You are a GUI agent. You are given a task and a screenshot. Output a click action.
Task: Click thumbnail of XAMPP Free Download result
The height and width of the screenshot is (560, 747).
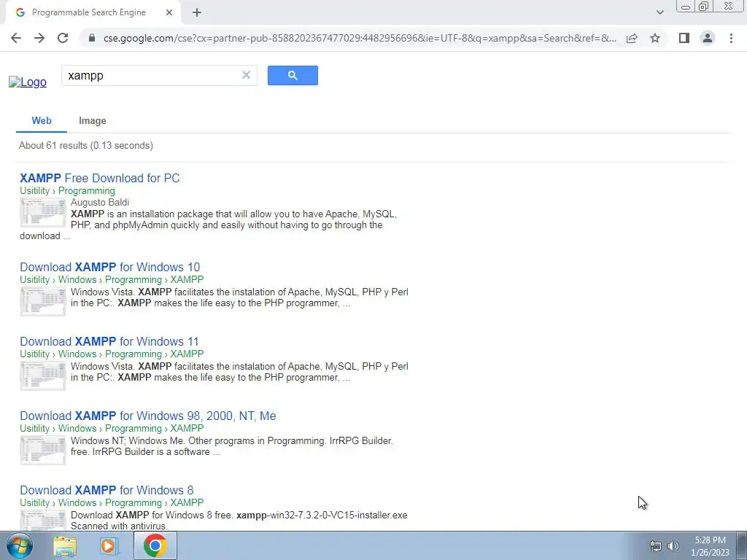43,212
